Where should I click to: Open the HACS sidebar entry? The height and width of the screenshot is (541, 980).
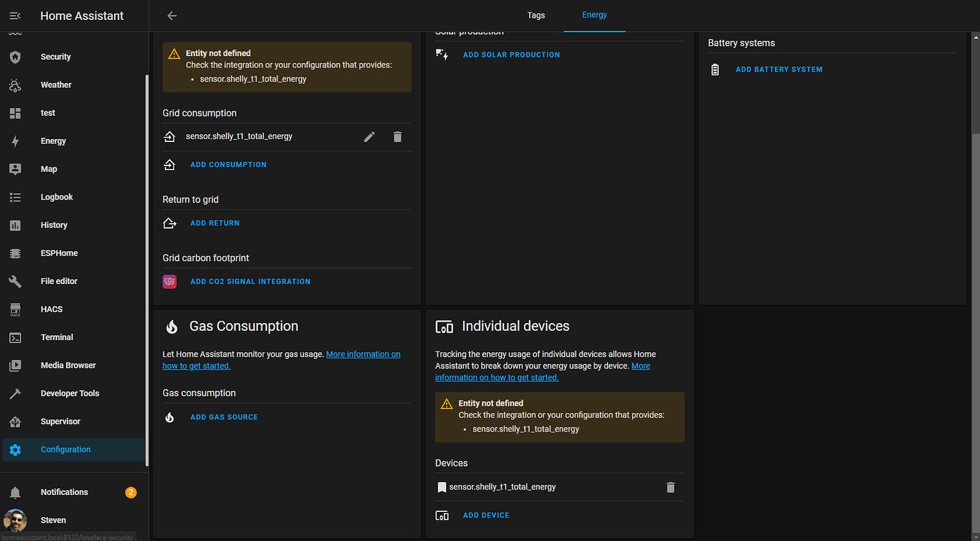pyautogui.click(x=51, y=309)
